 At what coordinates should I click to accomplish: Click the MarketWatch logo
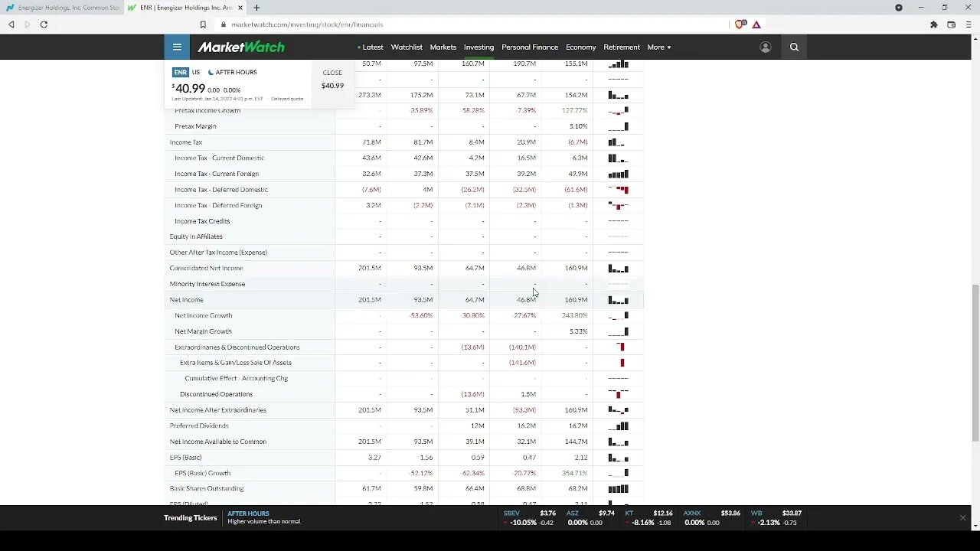[241, 47]
